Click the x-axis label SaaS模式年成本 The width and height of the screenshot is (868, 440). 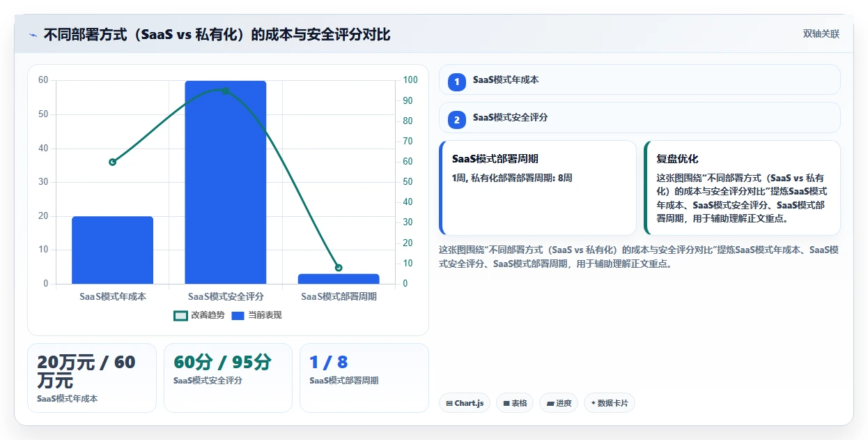113,296
